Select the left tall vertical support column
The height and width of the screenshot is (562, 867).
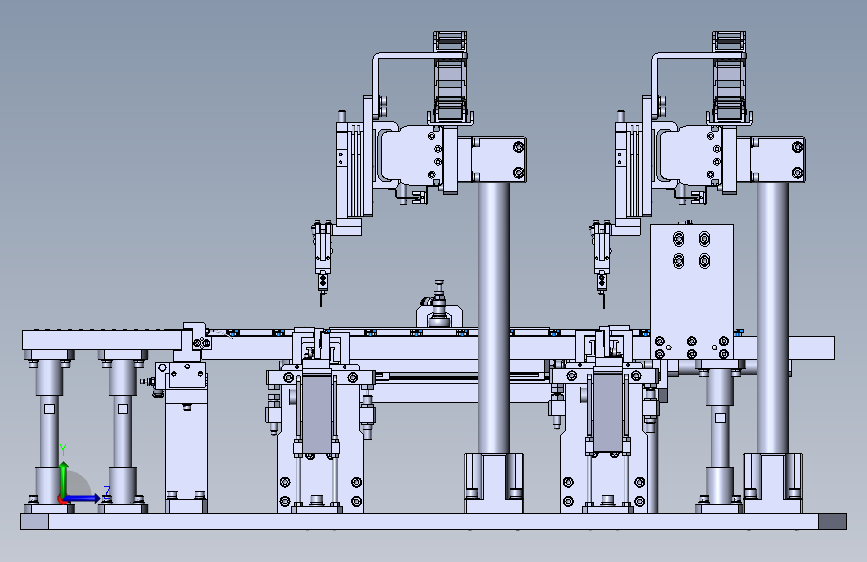point(494,318)
